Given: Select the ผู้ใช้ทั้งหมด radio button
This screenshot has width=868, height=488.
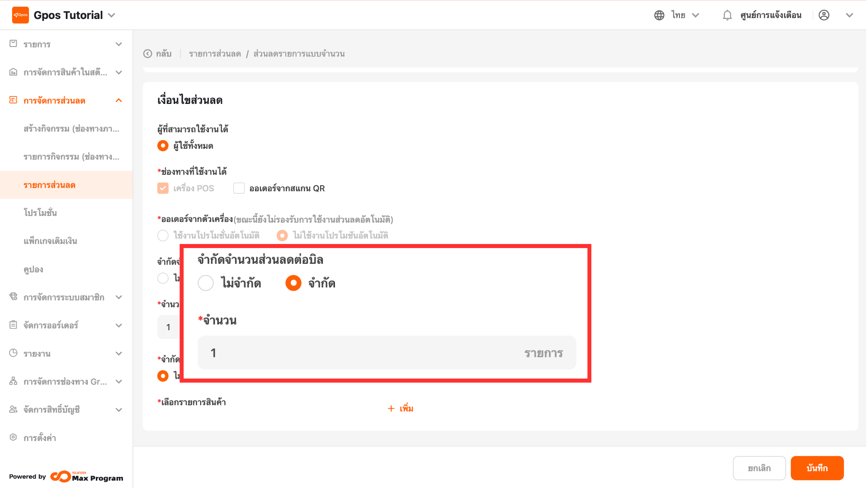Looking at the screenshot, I should [163, 145].
